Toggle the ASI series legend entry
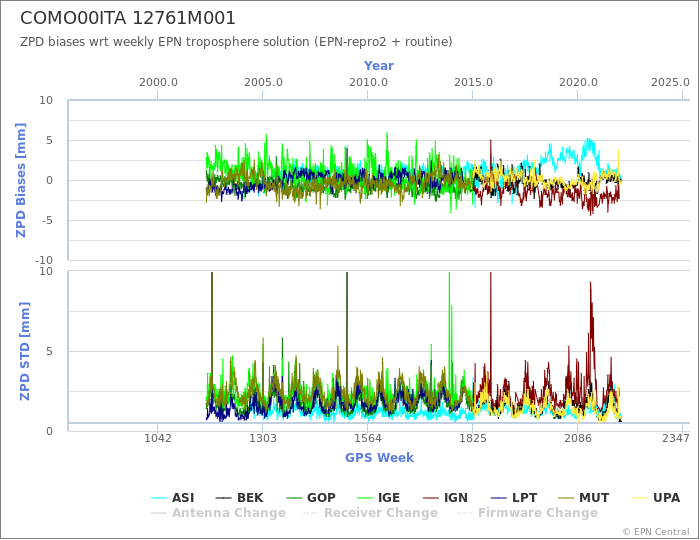The image size is (700, 540). (x=173, y=498)
